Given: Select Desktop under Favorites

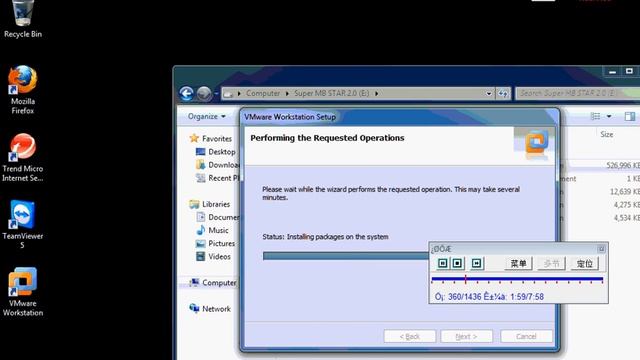Looking at the screenshot, I should 222,152.
